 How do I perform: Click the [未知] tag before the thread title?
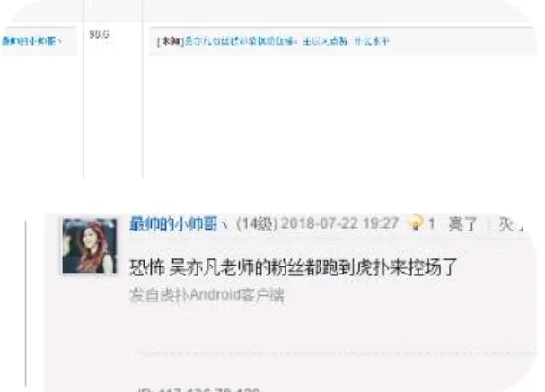(170, 41)
